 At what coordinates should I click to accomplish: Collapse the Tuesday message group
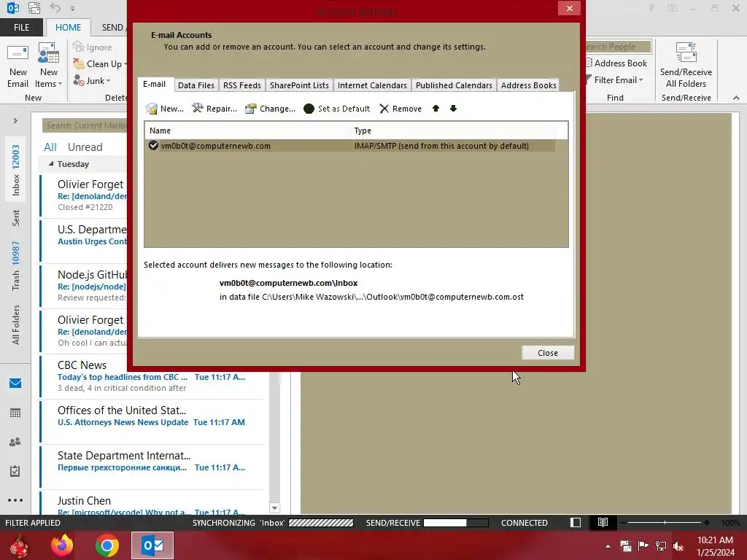tap(51, 164)
